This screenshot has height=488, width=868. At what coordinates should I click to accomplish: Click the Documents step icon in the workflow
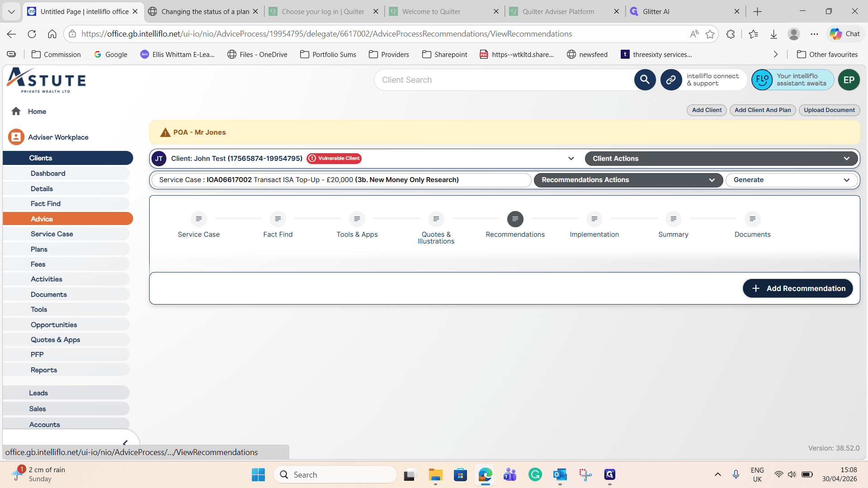tap(753, 219)
